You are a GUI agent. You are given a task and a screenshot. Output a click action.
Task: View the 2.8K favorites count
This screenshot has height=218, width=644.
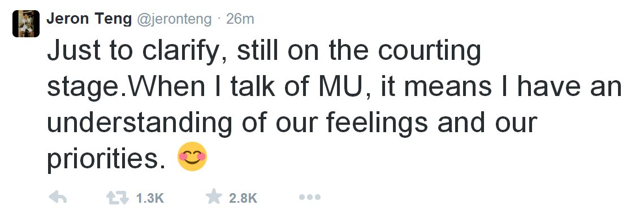[x=243, y=198]
